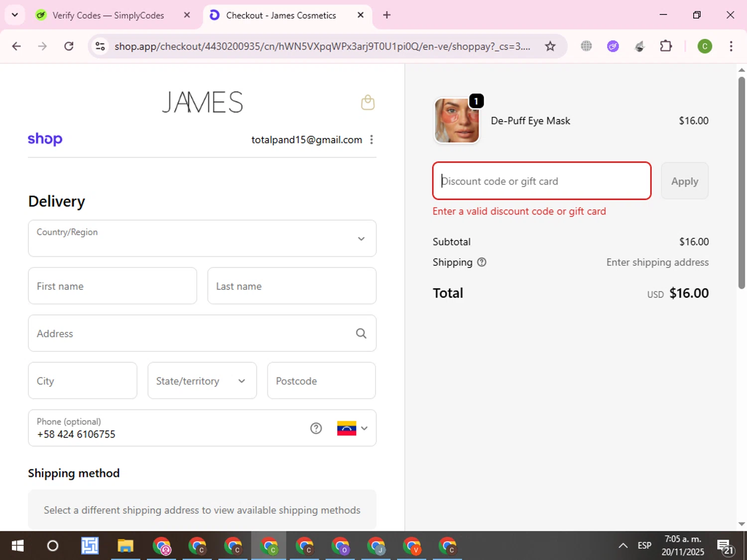The height and width of the screenshot is (560, 747).
Task: Click the De-Puff Eye Mask product thumbnail
Action: click(457, 120)
